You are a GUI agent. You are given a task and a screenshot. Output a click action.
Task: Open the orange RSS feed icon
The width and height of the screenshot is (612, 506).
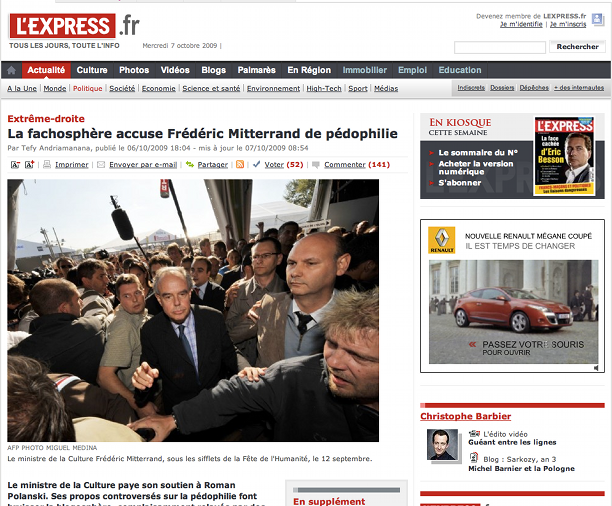click(240, 164)
